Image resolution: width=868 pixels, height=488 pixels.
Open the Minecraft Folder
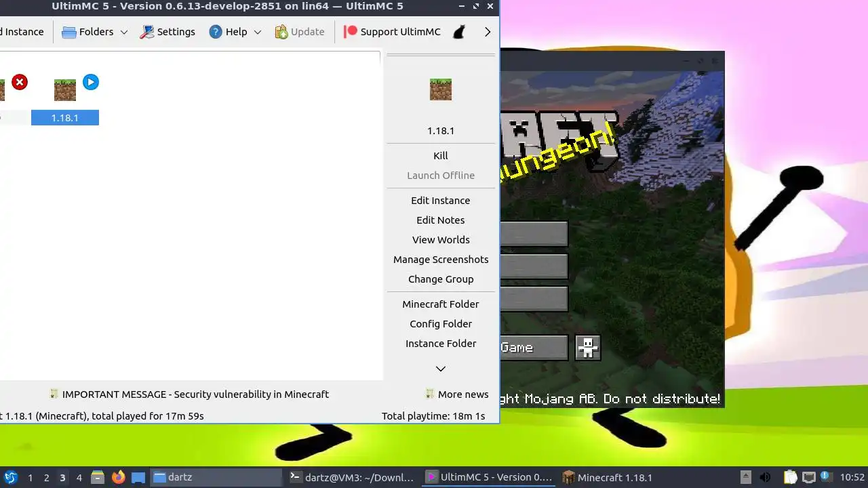pos(441,304)
